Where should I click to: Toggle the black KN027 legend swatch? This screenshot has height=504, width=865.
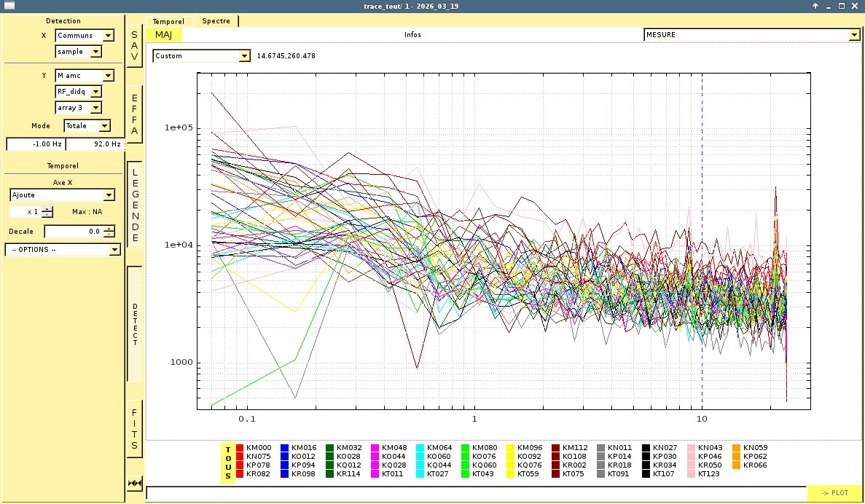(x=646, y=448)
